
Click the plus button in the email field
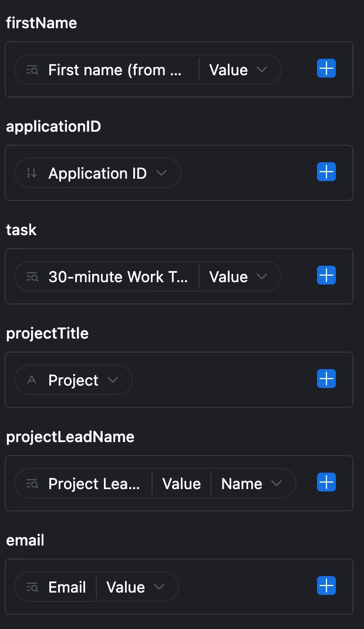click(x=326, y=587)
